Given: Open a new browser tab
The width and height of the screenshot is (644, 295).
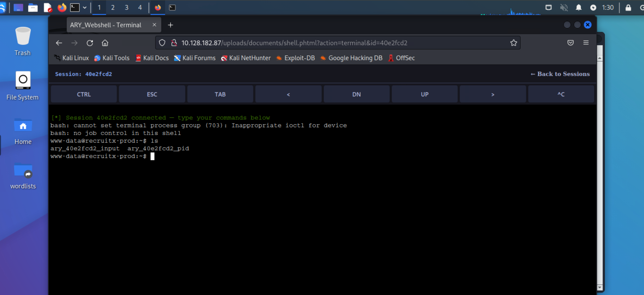Looking at the screenshot, I should coord(170,25).
